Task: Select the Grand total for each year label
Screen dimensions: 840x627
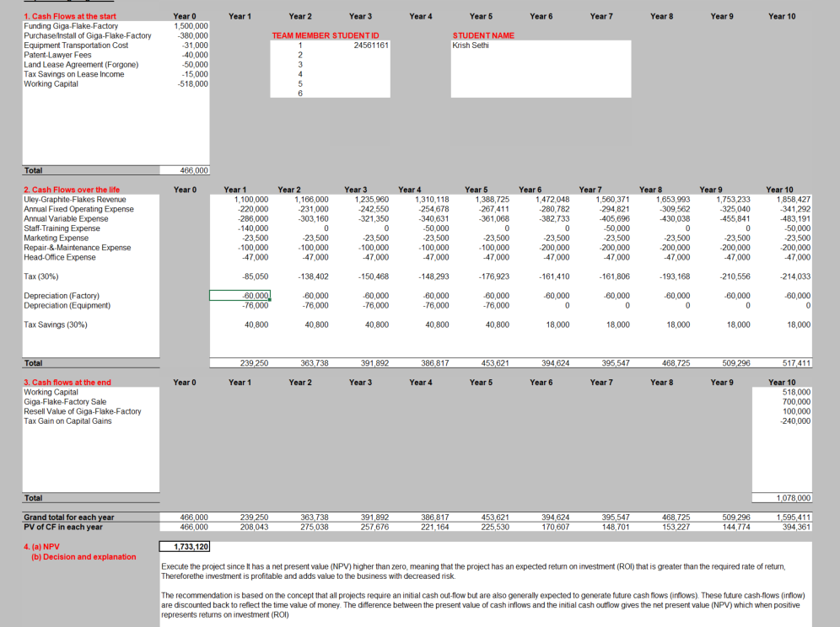Action: [x=68, y=517]
